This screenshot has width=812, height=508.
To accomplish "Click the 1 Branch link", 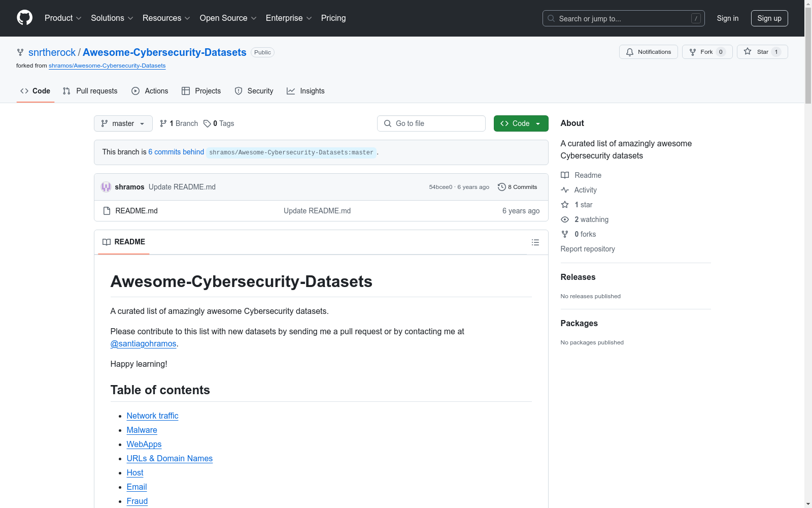I will (x=179, y=123).
